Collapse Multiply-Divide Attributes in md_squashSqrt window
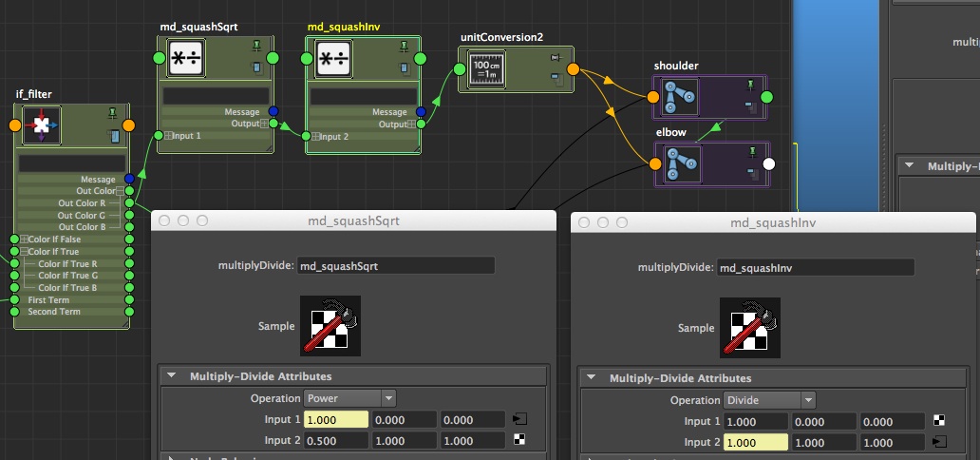The height and width of the screenshot is (460, 980). (172, 376)
